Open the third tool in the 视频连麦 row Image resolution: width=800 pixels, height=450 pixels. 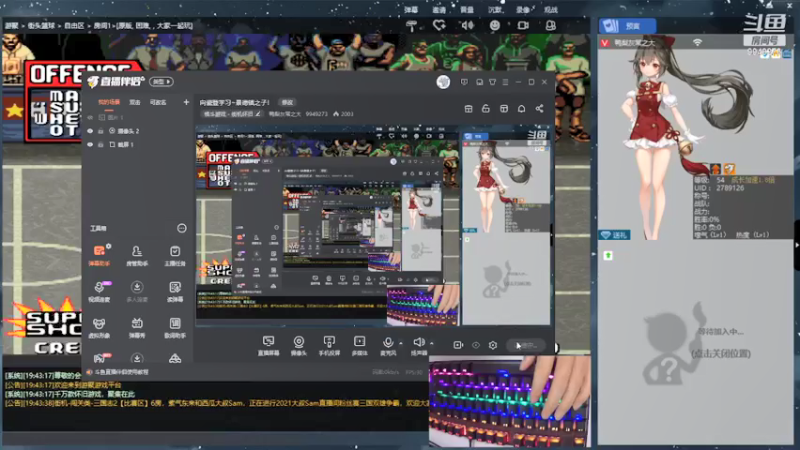[175, 291]
